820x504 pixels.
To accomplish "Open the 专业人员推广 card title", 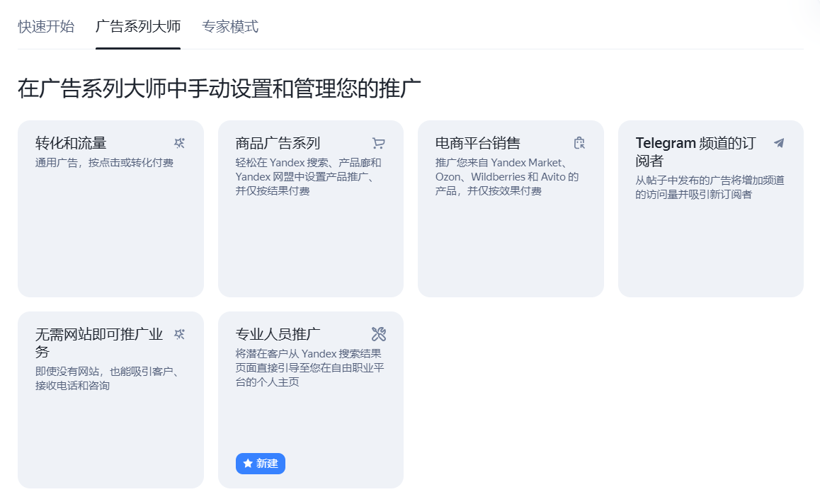I will (278, 334).
